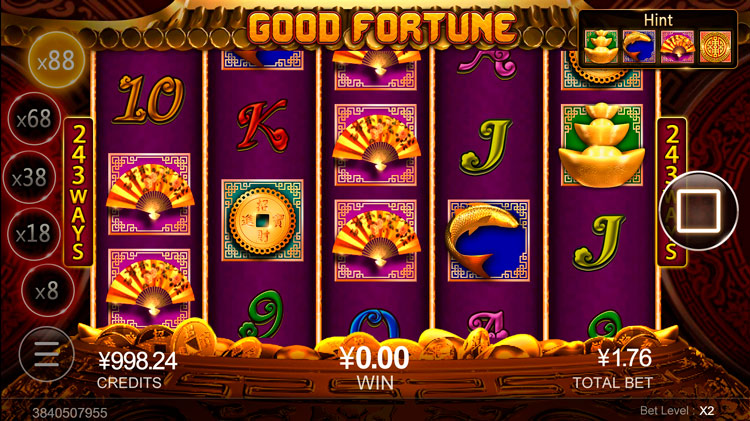Click the koi fish symbol on fourth reel

488,241
